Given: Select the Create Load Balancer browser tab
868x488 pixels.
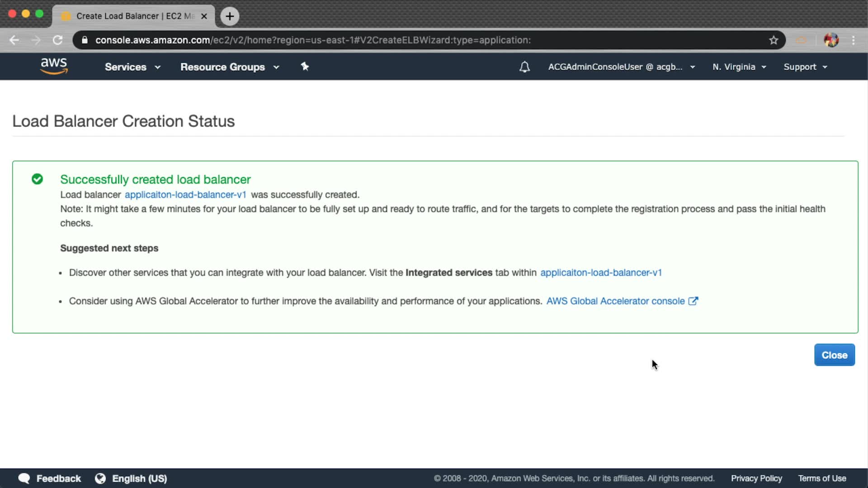Looking at the screenshot, I should pyautogui.click(x=134, y=16).
